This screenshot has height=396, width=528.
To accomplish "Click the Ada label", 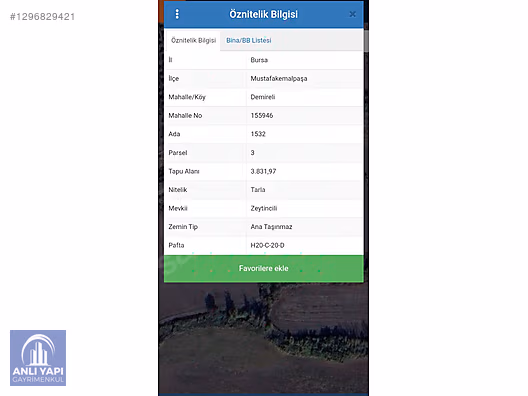I will click(174, 134).
